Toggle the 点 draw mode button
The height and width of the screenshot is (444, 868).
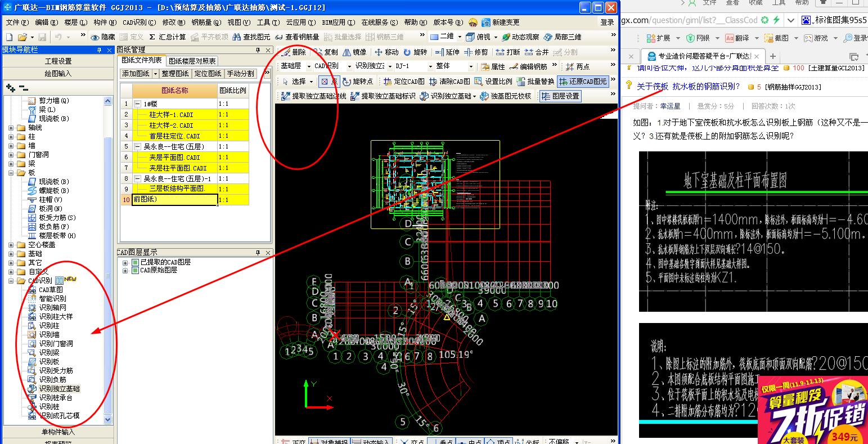pos(329,81)
